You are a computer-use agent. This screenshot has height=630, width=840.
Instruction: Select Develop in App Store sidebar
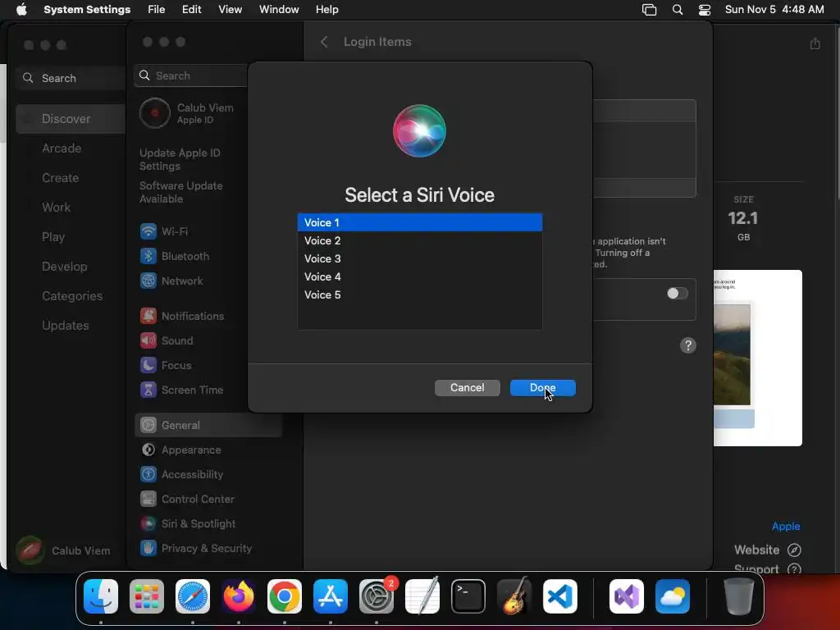65,267
